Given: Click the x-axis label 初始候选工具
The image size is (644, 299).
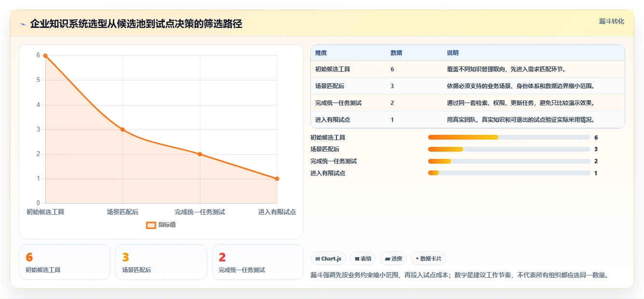Looking at the screenshot, I should click(45, 212).
